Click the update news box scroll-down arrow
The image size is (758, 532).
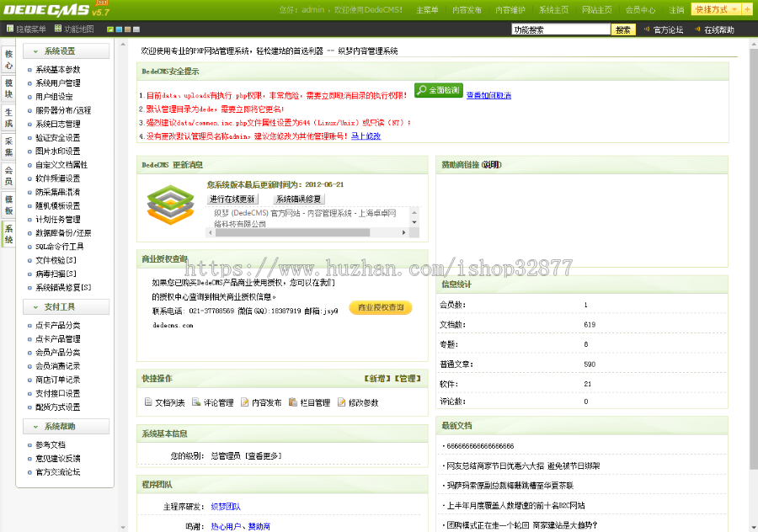pyautogui.click(x=414, y=222)
